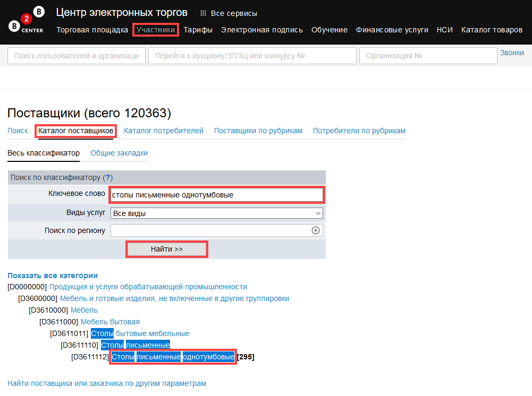Switch to Каталог потребителей tab
The image size is (532, 396).
point(164,131)
